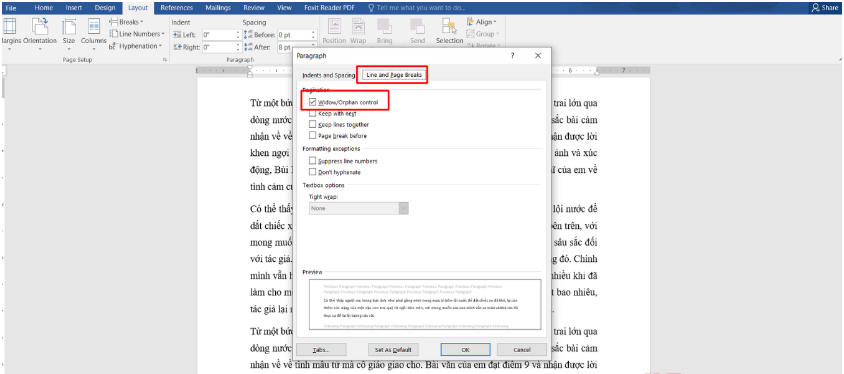This screenshot has width=844, height=374.
Task: Enable the Don't hyphenate checkbox
Action: [313, 172]
